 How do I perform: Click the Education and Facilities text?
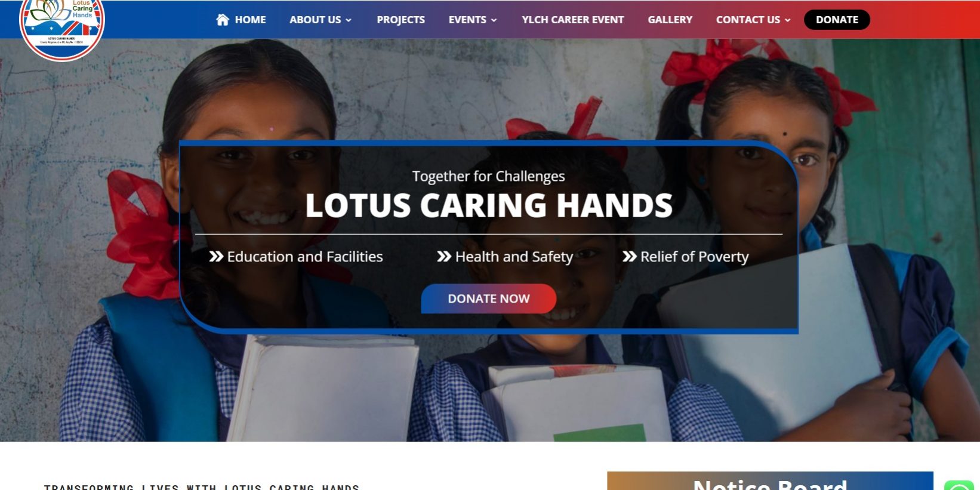pyautogui.click(x=305, y=257)
